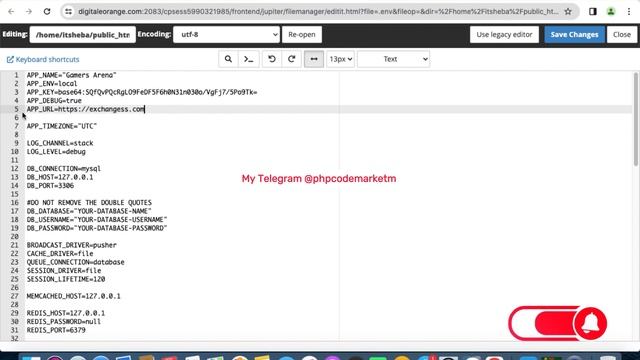Click the CACHE_DRIVER=file line
Image resolution: width=640 pixels, height=360 pixels.
(x=60, y=254)
